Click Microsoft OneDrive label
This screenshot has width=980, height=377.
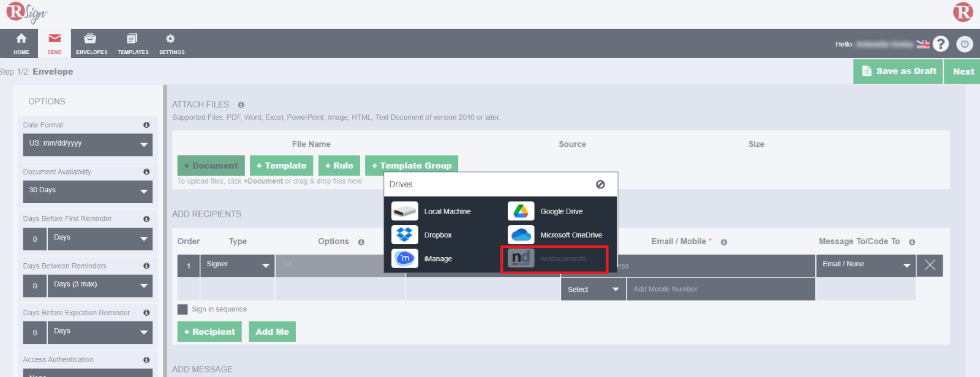[x=571, y=235]
